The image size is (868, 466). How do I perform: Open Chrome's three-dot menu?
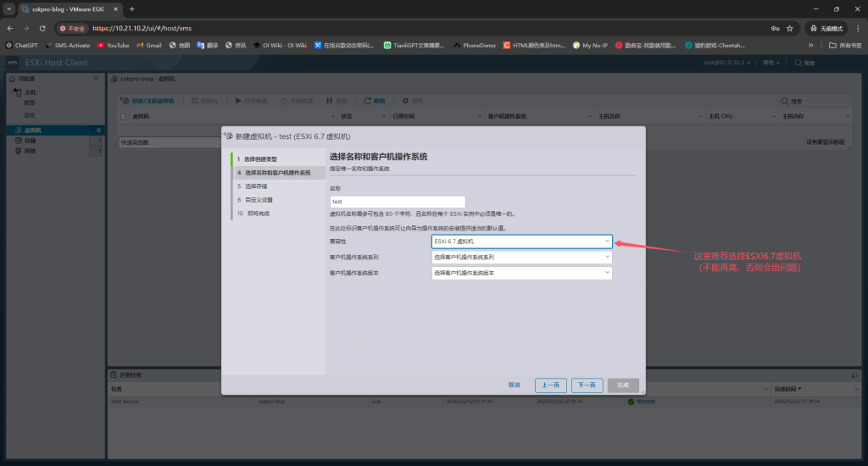(858, 28)
